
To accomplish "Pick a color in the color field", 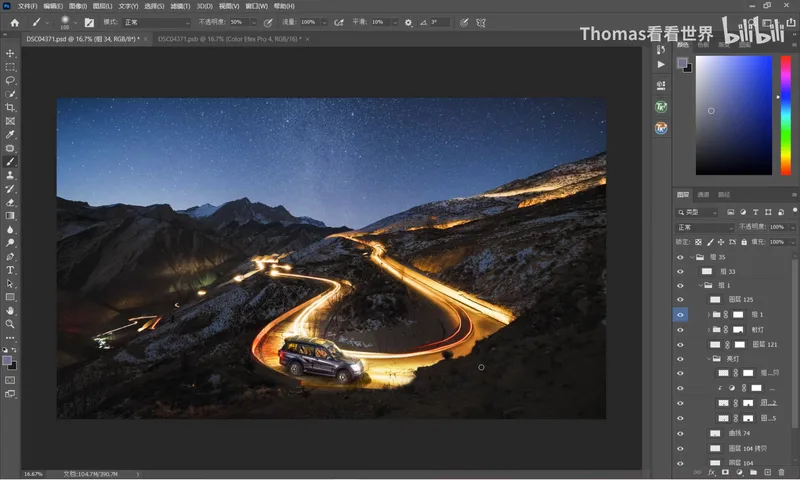I will (734, 115).
